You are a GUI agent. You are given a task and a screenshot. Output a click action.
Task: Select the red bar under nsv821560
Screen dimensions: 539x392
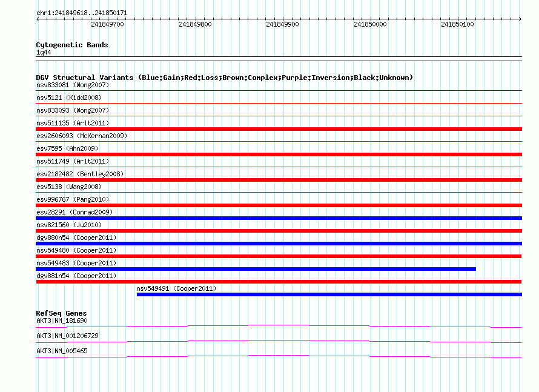pos(279,231)
